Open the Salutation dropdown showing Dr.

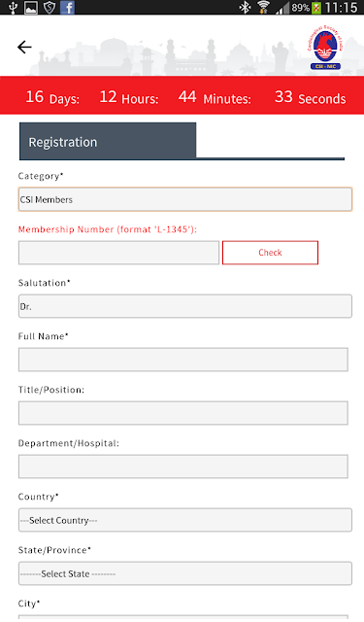click(185, 306)
